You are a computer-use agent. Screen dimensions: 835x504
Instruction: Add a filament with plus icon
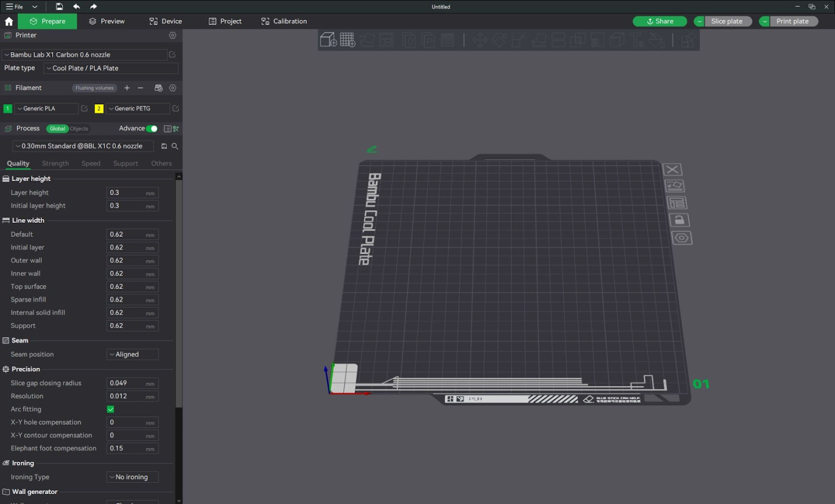tap(127, 88)
